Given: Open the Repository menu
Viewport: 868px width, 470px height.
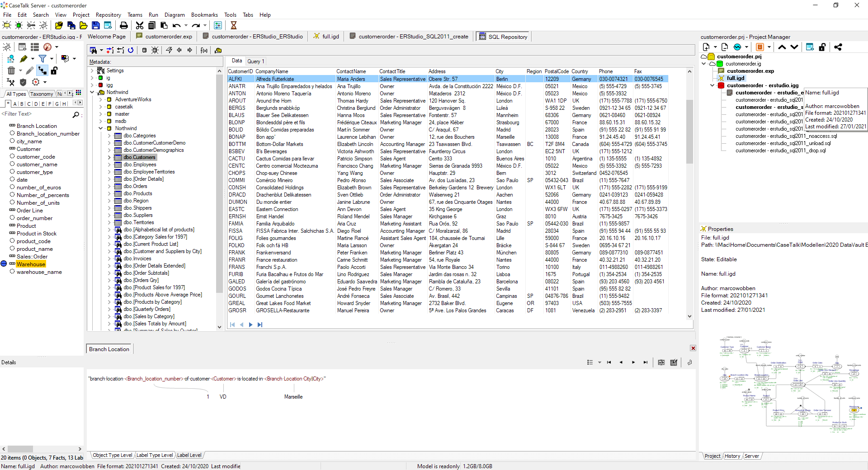Looking at the screenshot, I should (108, 14).
